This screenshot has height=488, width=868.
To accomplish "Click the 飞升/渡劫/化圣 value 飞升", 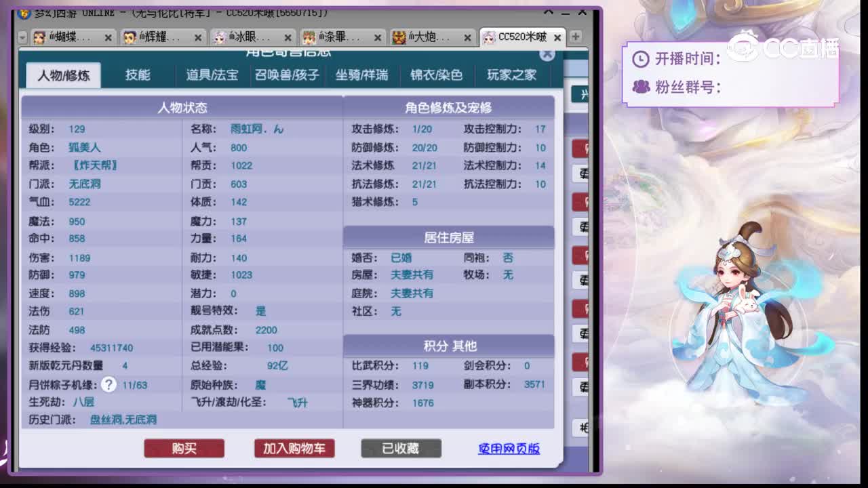I will pos(297,402).
